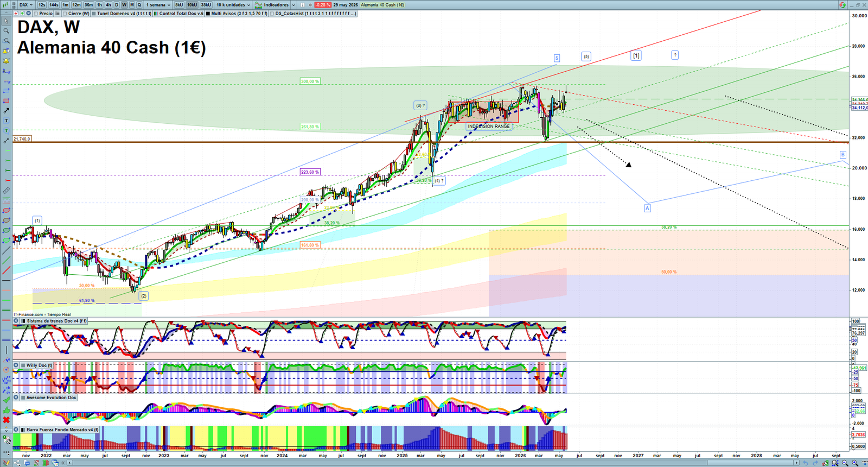This screenshot has height=467, width=868.
Task: Click the green plus add icon
Action: pos(22,14)
